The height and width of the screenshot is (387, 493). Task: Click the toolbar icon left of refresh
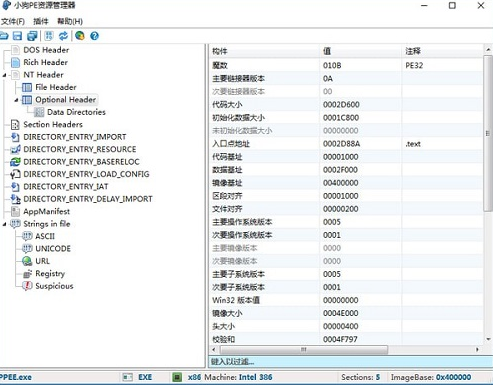pyautogui.click(x=49, y=36)
